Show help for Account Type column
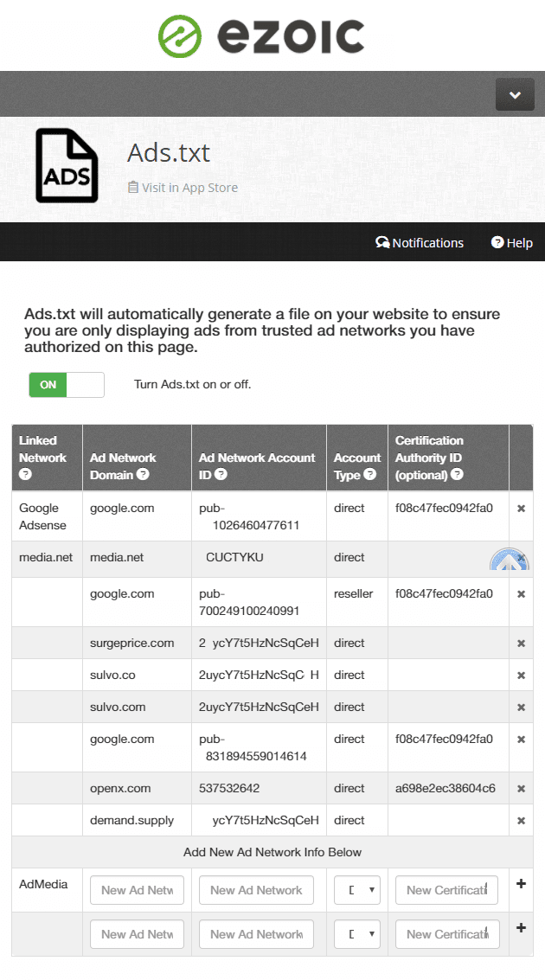Viewport: 545px width, 980px height. (370, 474)
